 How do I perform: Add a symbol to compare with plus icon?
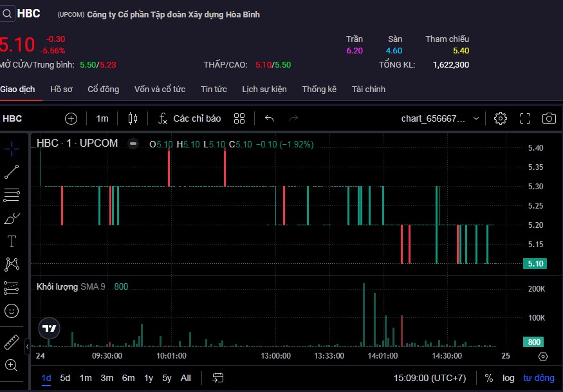tap(71, 118)
